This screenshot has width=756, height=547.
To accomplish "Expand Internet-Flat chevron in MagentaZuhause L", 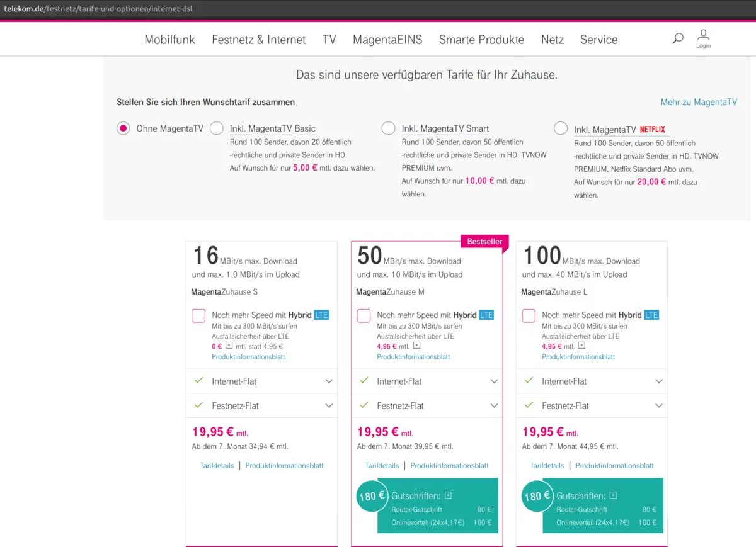I will (x=659, y=381).
